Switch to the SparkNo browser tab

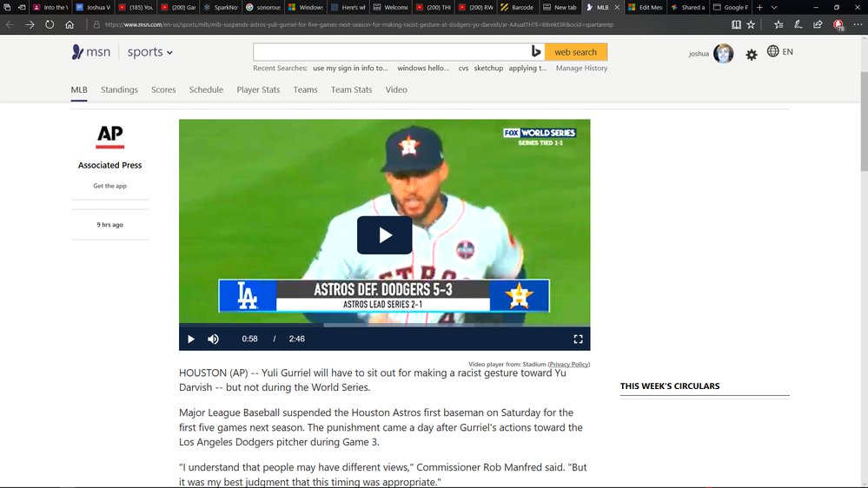point(221,7)
